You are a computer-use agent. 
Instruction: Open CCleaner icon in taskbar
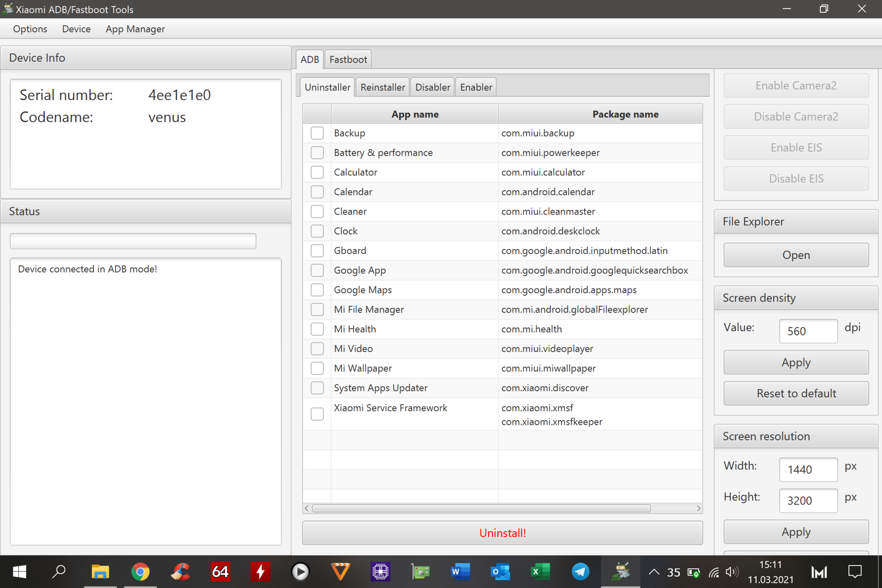(181, 572)
